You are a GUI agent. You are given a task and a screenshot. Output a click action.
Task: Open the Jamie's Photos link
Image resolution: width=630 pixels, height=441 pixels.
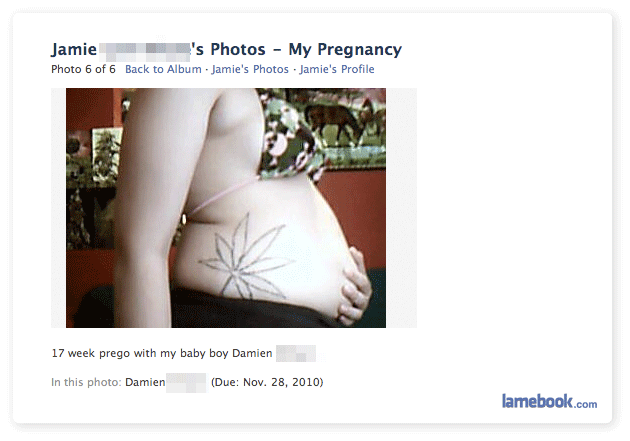[x=250, y=69]
